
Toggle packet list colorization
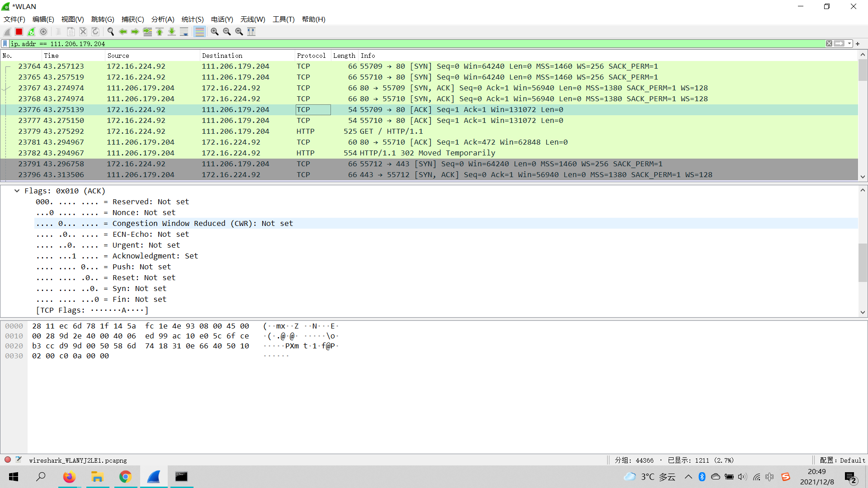(x=199, y=32)
